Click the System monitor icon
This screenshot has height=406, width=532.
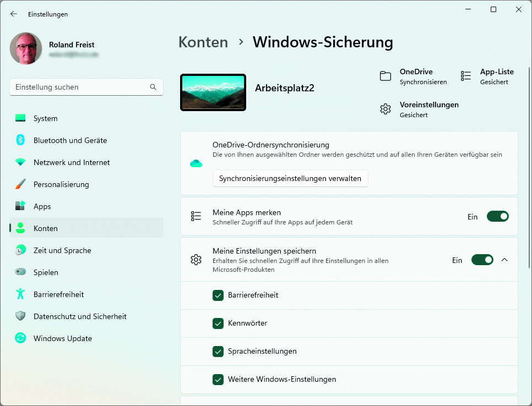click(x=20, y=118)
